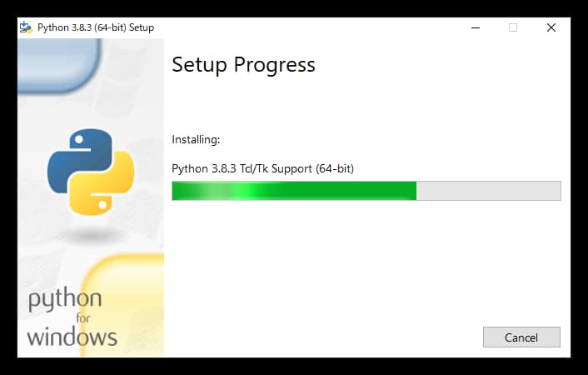Click the Cancel button
Screen dimensions: 588x375
521,337
